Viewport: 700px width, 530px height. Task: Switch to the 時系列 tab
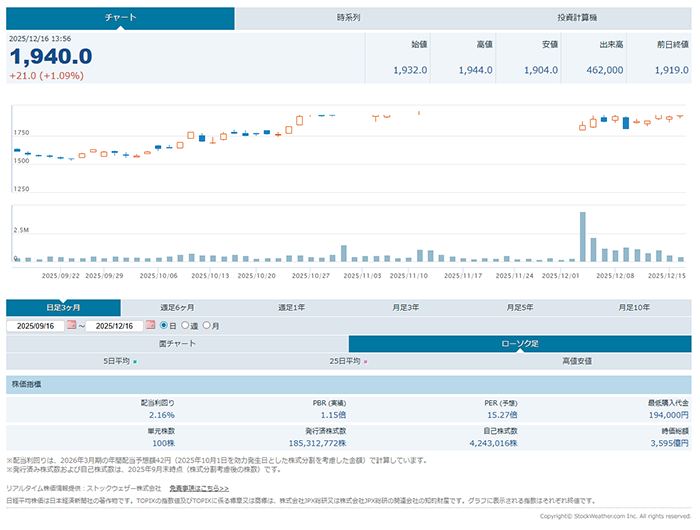pos(348,18)
